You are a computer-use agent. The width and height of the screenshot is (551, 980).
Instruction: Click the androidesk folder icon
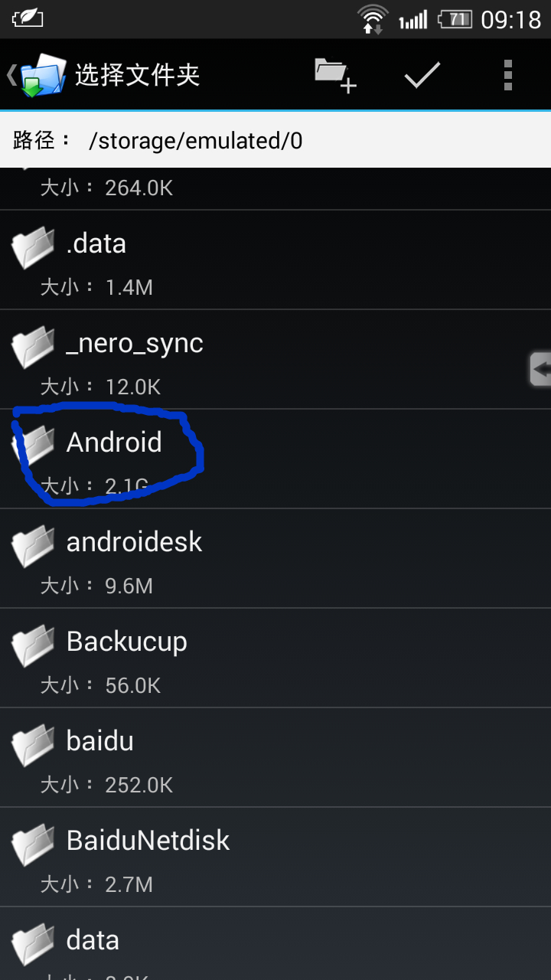tap(33, 545)
